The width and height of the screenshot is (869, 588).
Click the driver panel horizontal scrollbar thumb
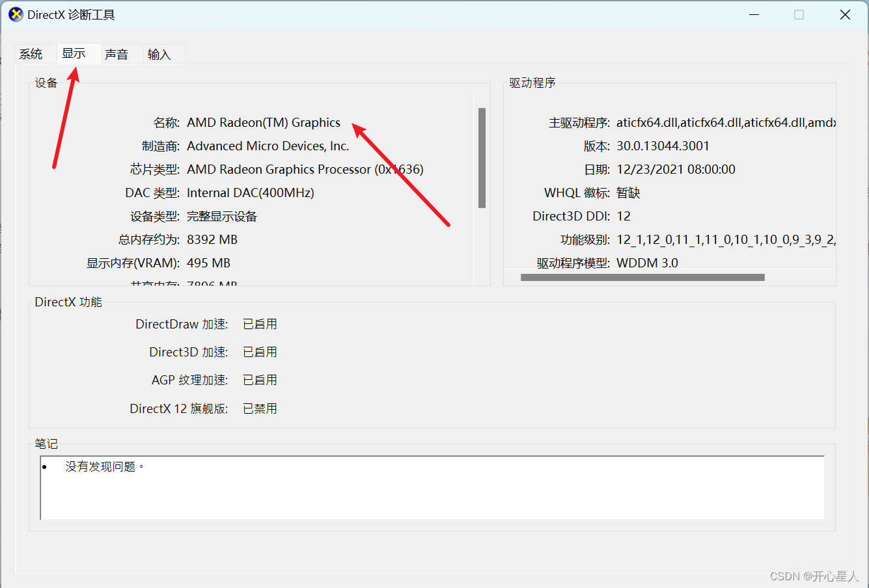click(x=642, y=277)
